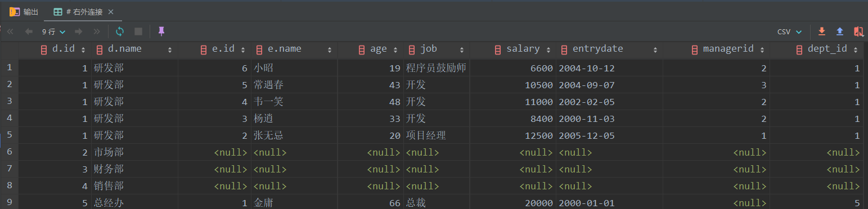The image size is (868, 209).
Task: Select row number 6 header
Action: [x=9, y=152]
